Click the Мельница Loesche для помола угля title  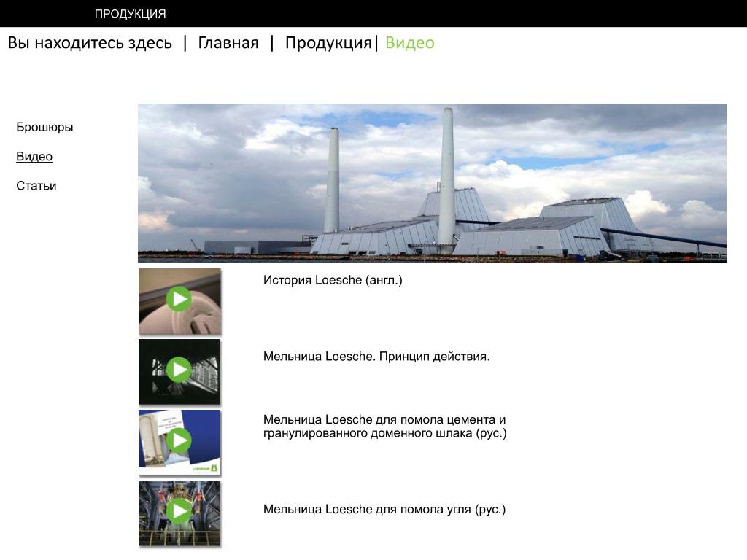[x=384, y=509]
